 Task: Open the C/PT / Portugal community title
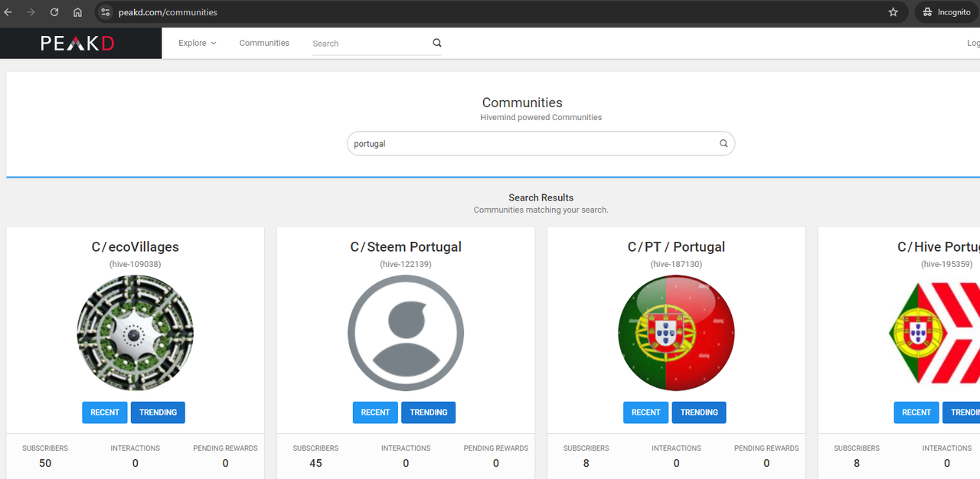(676, 247)
